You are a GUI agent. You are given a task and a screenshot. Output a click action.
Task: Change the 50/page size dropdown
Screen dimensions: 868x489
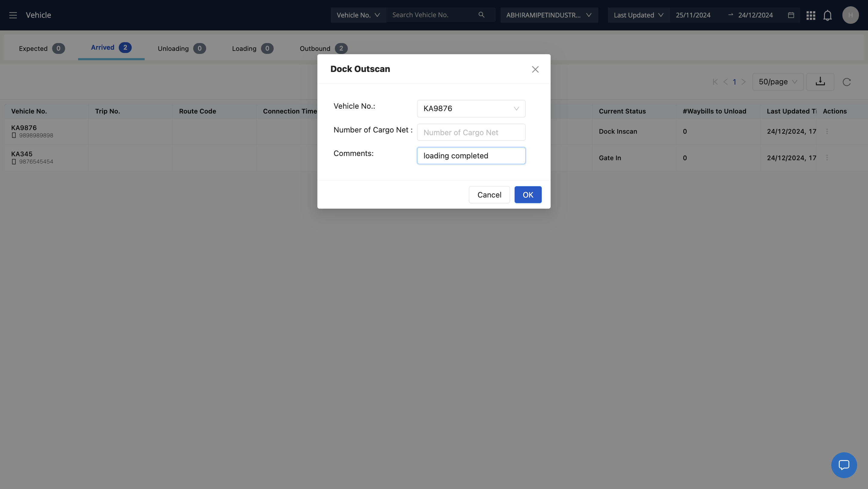(778, 82)
